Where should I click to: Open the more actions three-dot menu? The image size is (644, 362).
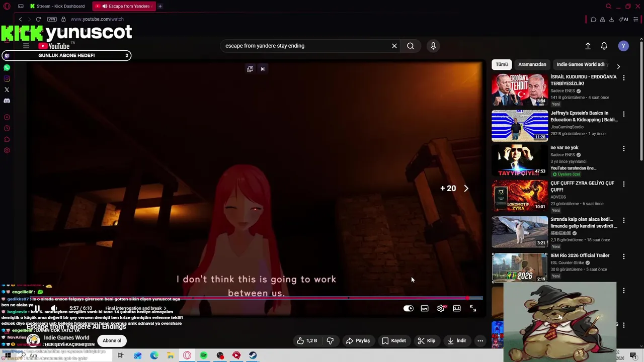pyautogui.click(x=480, y=340)
